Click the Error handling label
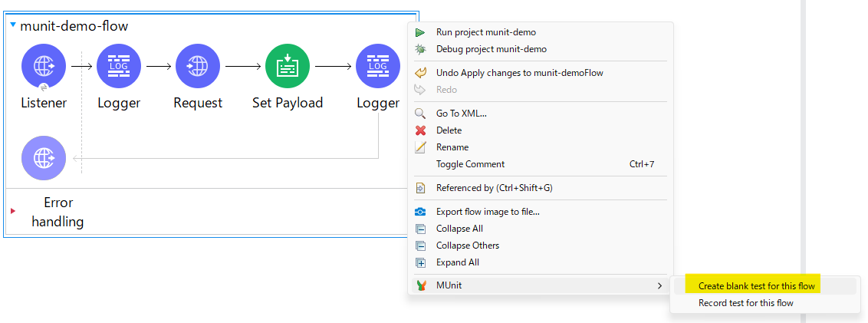868x323 pixels. pyautogui.click(x=58, y=213)
